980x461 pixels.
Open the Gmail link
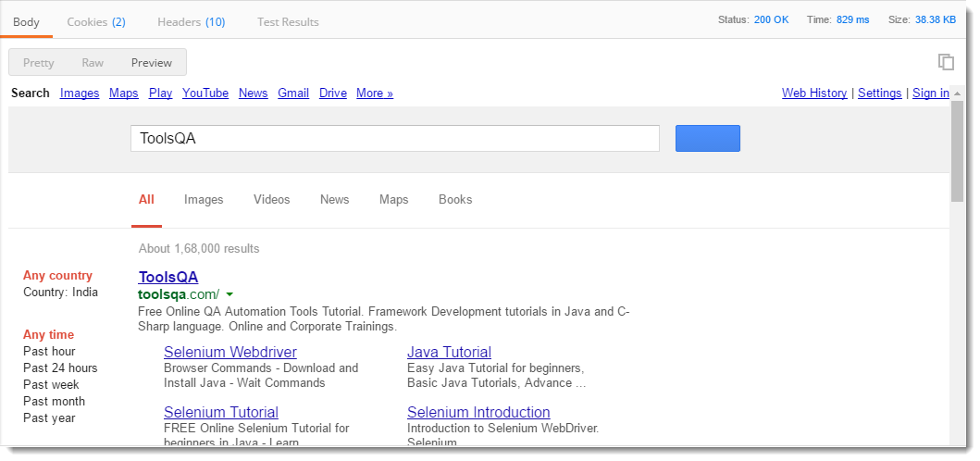pos(293,93)
